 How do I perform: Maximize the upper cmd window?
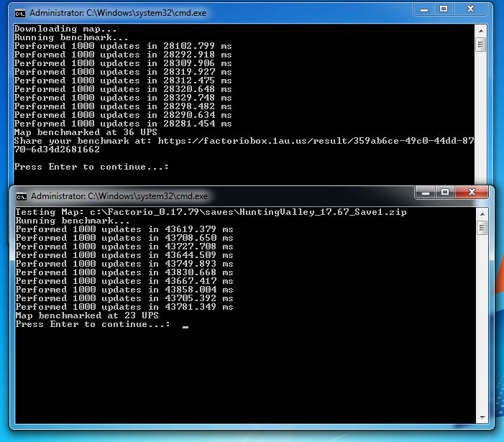pos(444,9)
